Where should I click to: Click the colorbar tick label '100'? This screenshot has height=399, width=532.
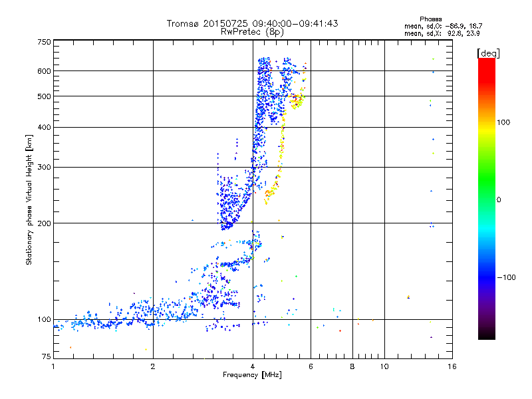503,122
